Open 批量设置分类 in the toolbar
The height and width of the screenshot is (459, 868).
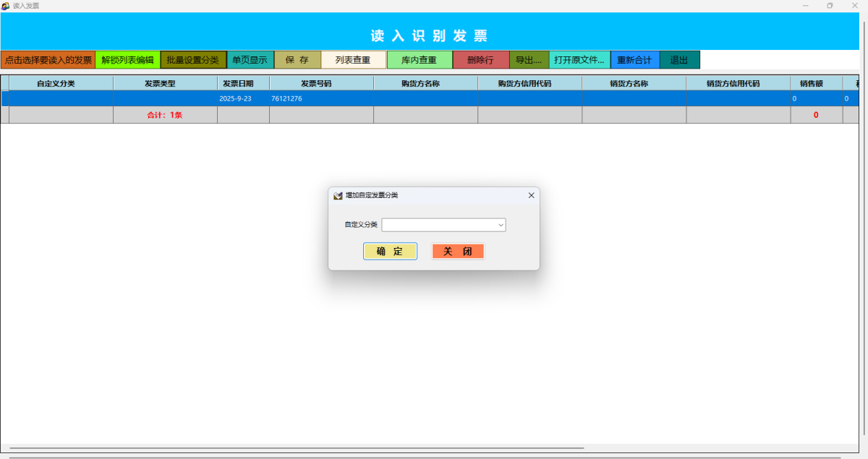(x=192, y=60)
